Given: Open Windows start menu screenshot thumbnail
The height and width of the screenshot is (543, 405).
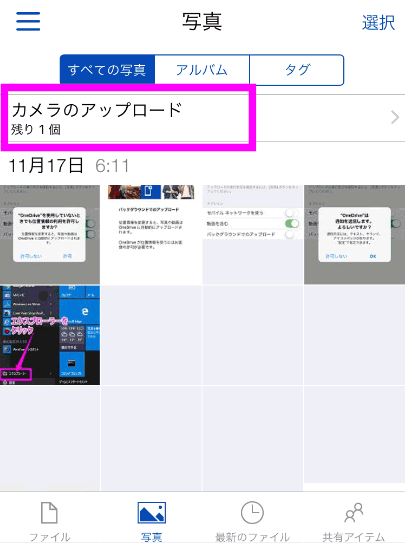Looking at the screenshot, I should 50,335.
